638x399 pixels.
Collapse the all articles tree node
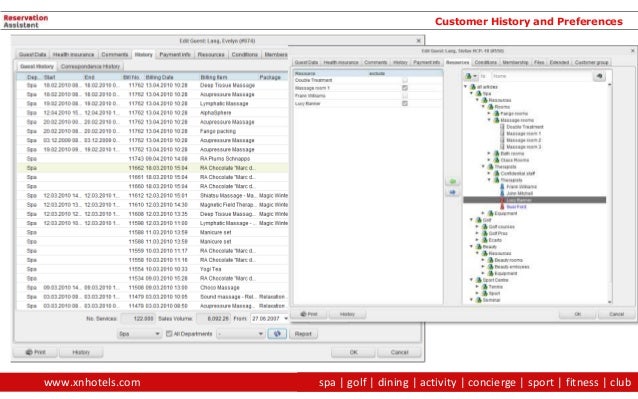pos(466,87)
